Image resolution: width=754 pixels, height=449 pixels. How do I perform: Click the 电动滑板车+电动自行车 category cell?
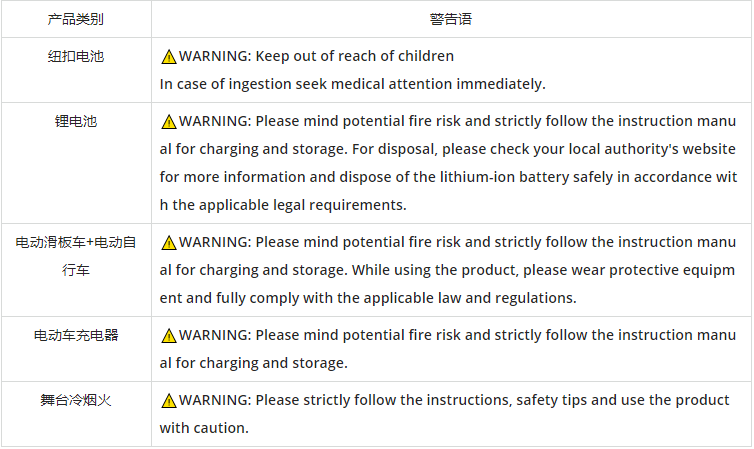tap(76, 270)
